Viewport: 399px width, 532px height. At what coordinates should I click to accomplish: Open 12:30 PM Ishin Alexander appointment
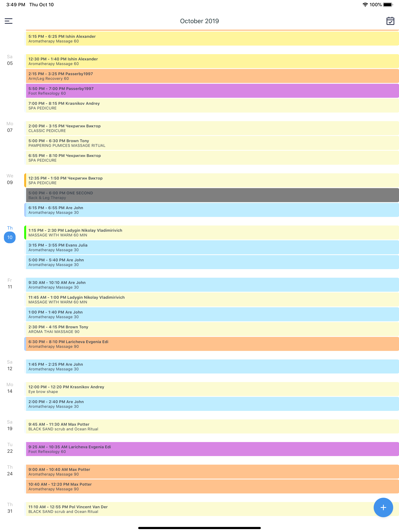pos(212,61)
